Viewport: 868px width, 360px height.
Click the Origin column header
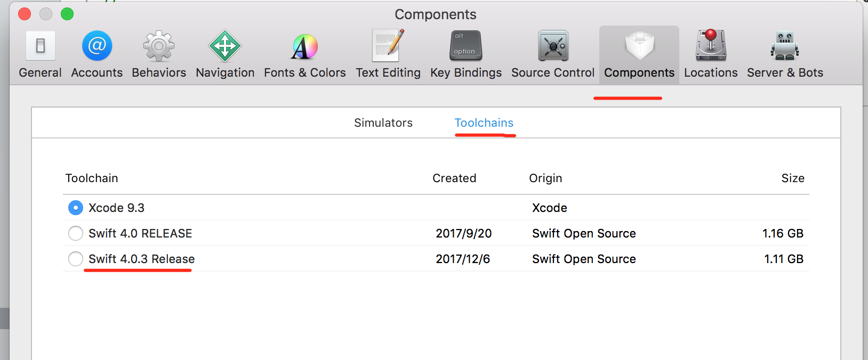pos(545,178)
